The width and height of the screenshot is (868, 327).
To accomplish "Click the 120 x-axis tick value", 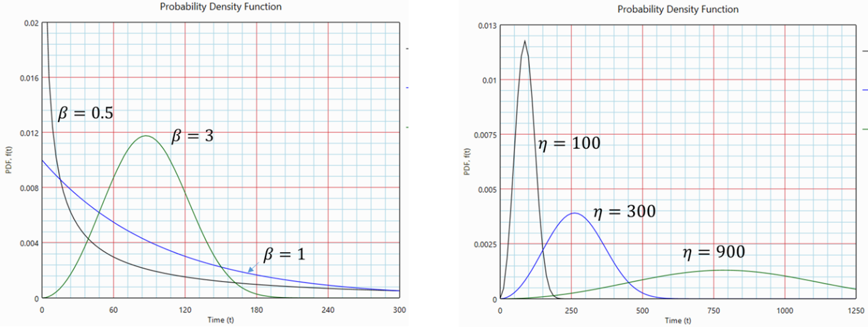I will tap(185, 310).
